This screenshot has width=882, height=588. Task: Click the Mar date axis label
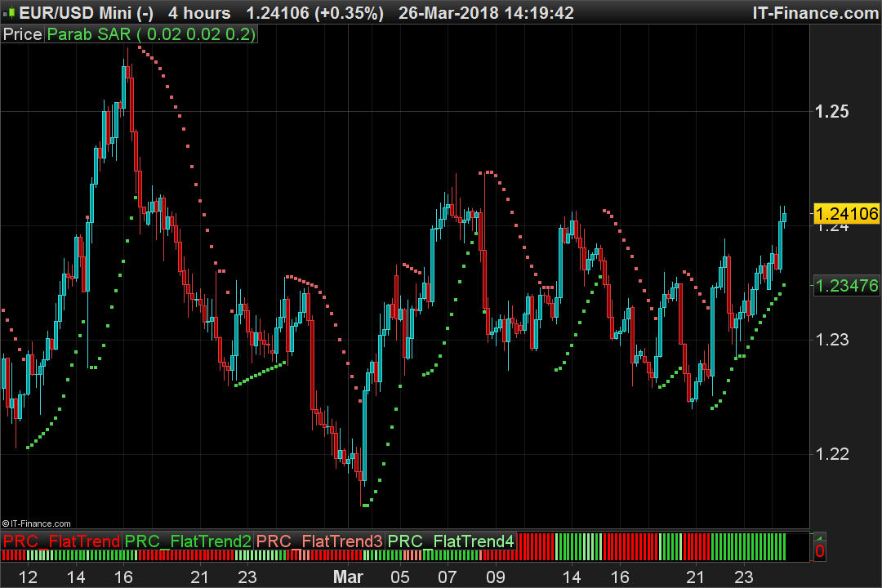click(348, 577)
